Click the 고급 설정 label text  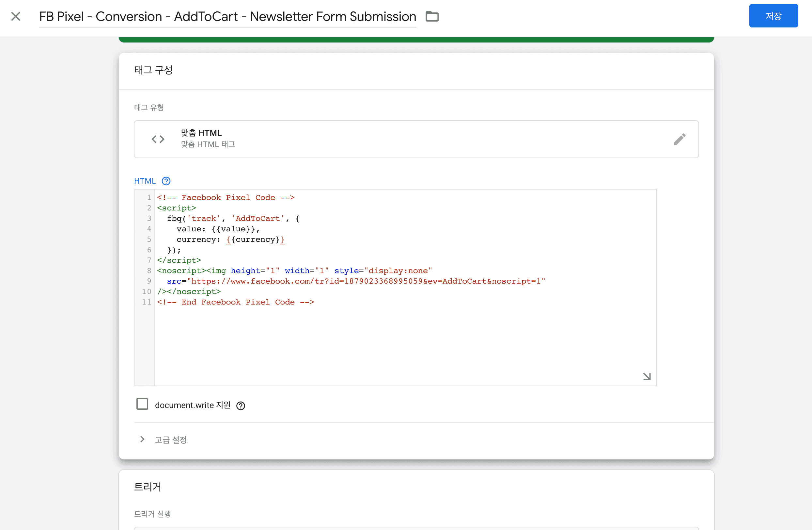point(171,440)
